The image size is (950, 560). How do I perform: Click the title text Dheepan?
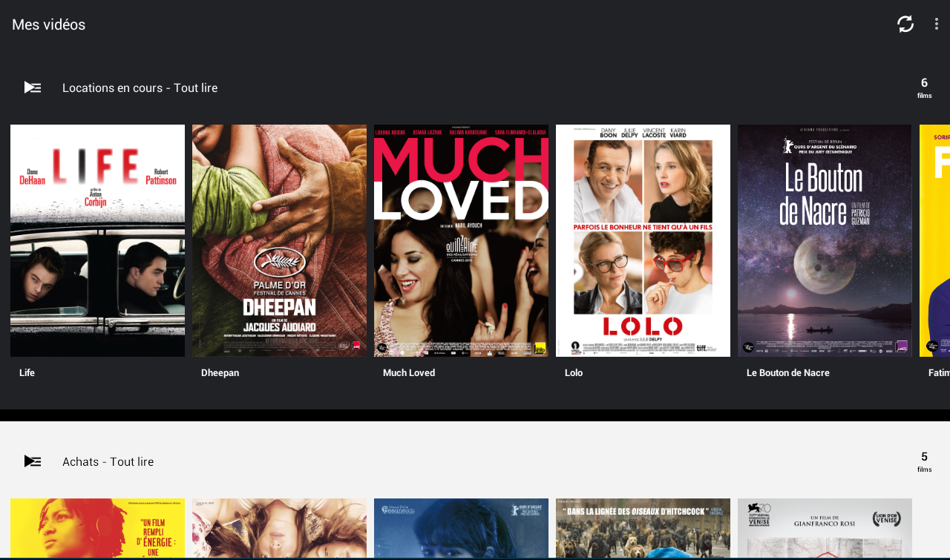click(220, 373)
